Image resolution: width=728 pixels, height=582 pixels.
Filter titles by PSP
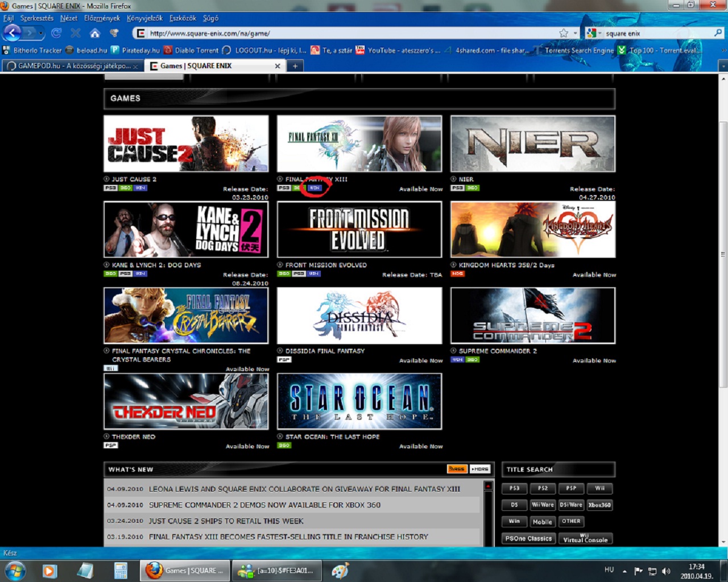572,488
